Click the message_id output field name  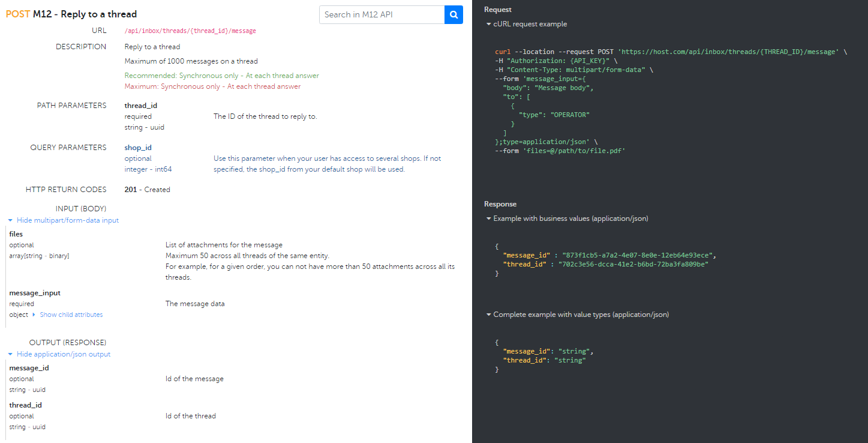pyautogui.click(x=29, y=368)
